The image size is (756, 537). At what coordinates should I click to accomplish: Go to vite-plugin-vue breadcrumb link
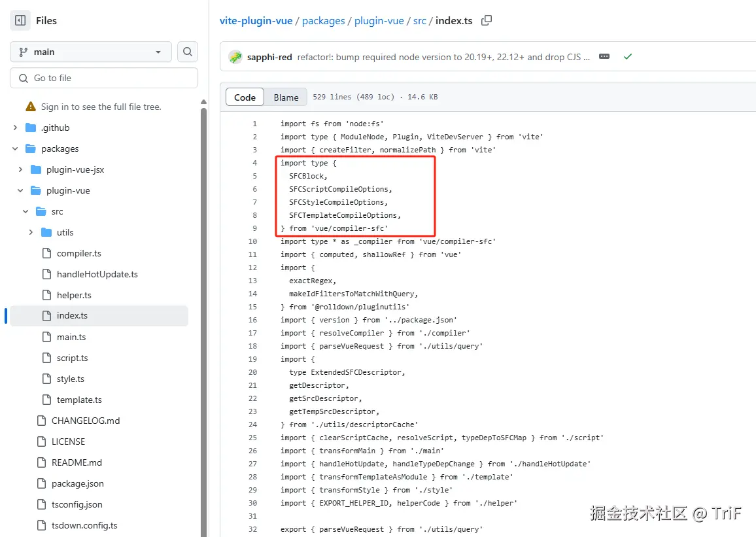tap(256, 21)
